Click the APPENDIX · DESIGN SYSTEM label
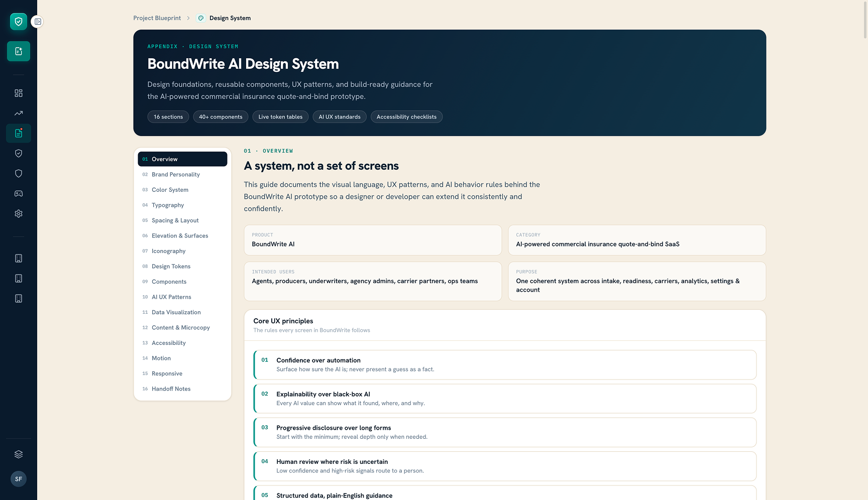 [193, 47]
